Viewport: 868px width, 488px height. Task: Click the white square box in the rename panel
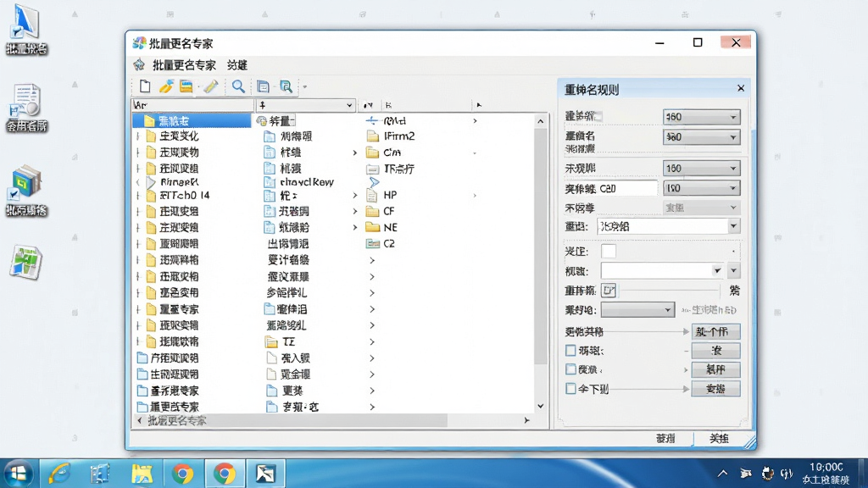pos(609,251)
